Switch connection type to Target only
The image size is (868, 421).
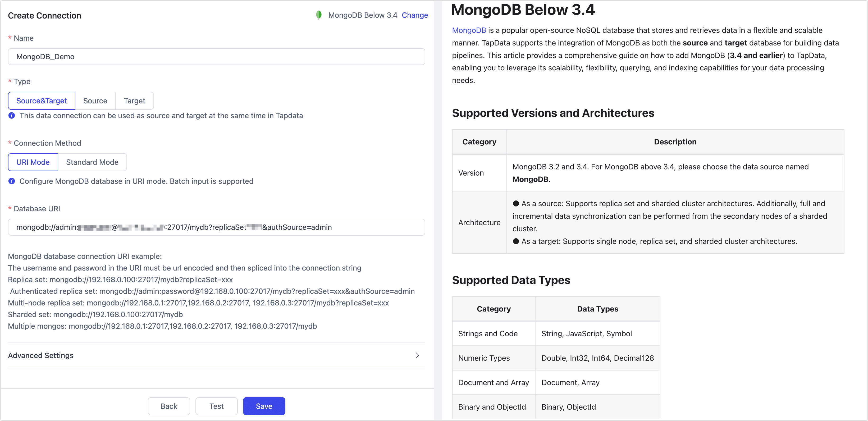pyautogui.click(x=134, y=101)
